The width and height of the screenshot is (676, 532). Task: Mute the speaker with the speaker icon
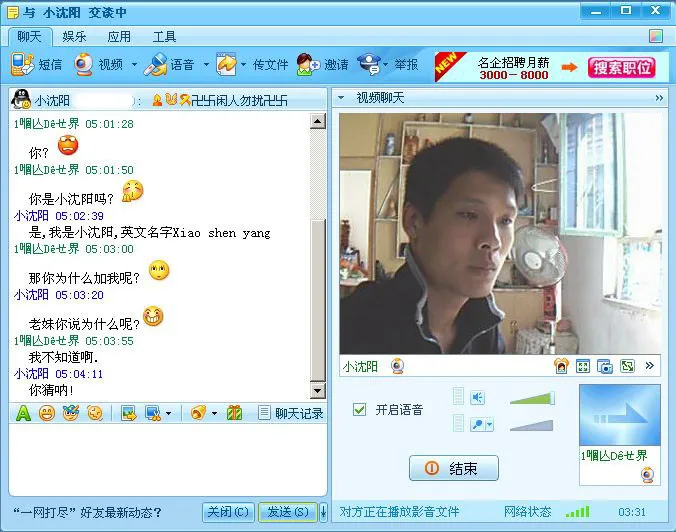(x=477, y=398)
